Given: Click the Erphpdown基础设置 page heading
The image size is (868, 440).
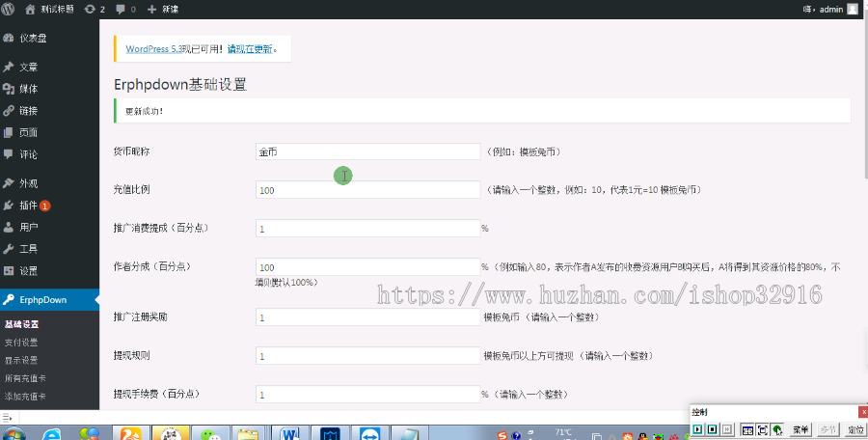Looking at the screenshot, I should (x=180, y=85).
